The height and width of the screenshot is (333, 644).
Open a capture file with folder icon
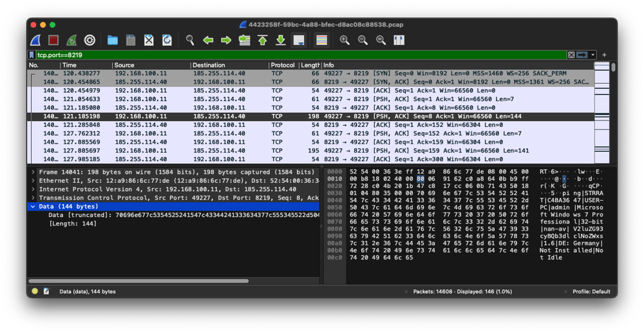pos(113,40)
